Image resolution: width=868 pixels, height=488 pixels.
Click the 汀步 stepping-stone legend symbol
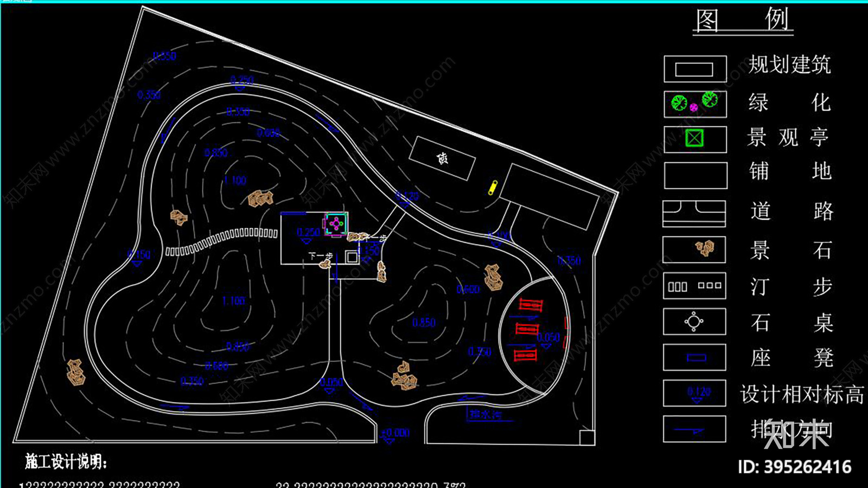tap(694, 286)
